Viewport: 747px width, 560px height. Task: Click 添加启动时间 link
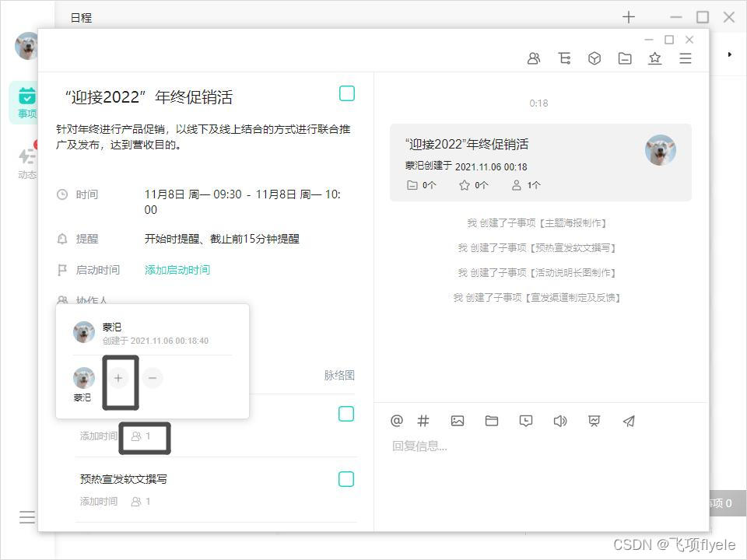point(177,270)
